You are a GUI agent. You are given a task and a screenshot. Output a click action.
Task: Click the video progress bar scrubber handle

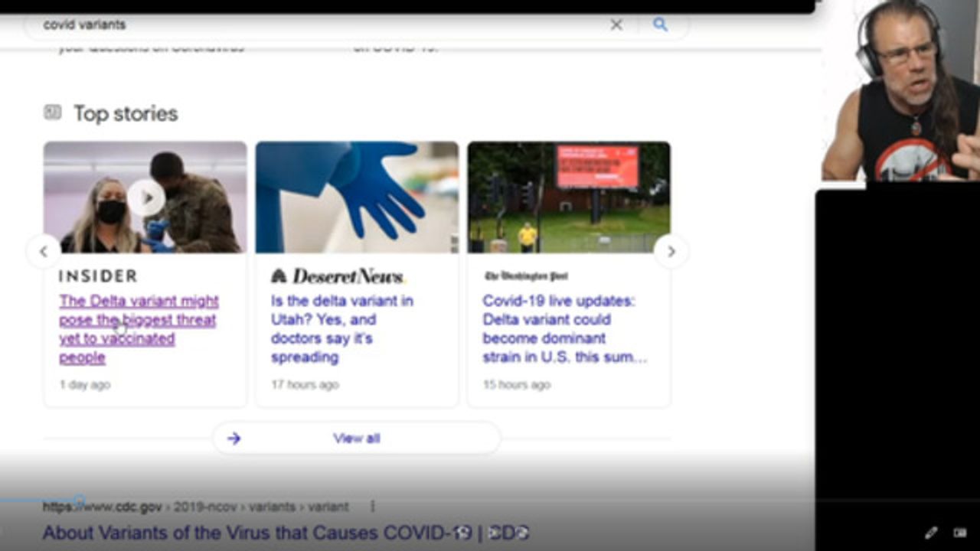point(79,500)
